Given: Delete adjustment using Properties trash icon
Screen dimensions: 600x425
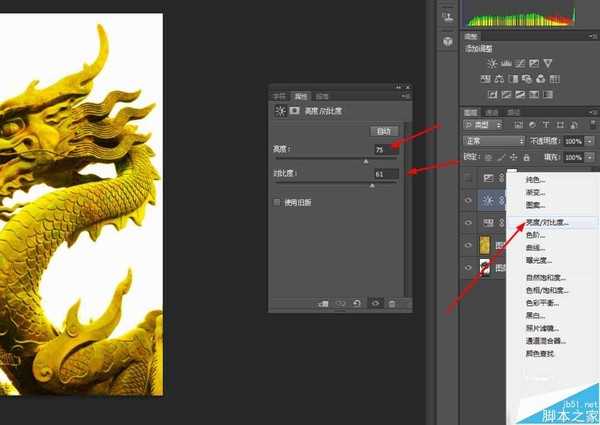Looking at the screenshot, I should [392, 303].
